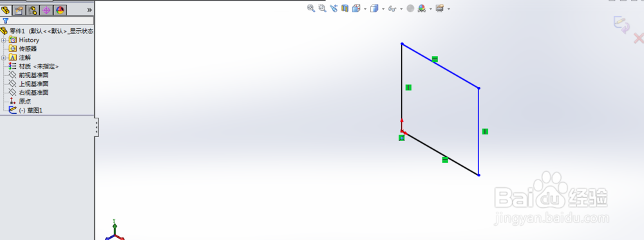Click the vertical relation icon on right line
644x240 pixels.
click(x=485, y=131)
